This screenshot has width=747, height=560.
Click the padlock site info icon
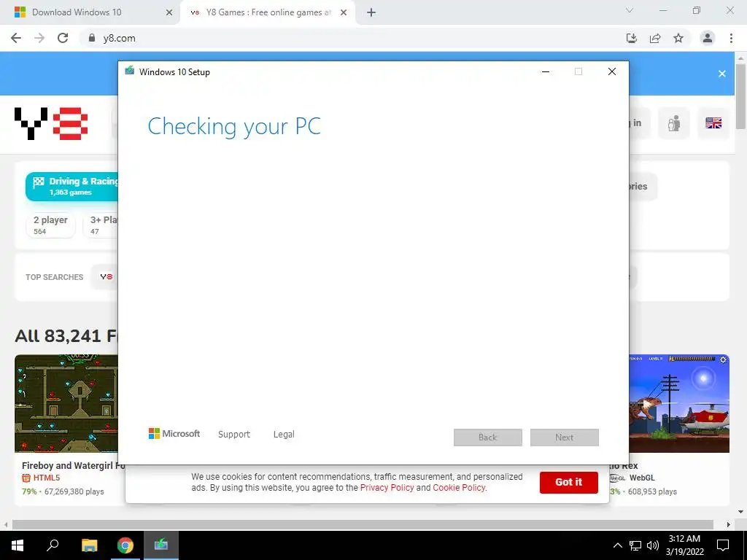coord(92,38)
